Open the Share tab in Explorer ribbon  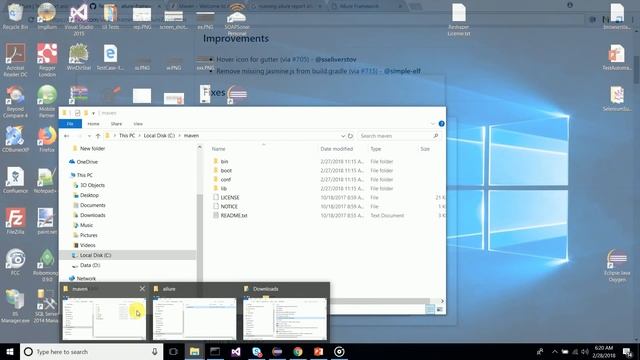(x=116, y=124)
